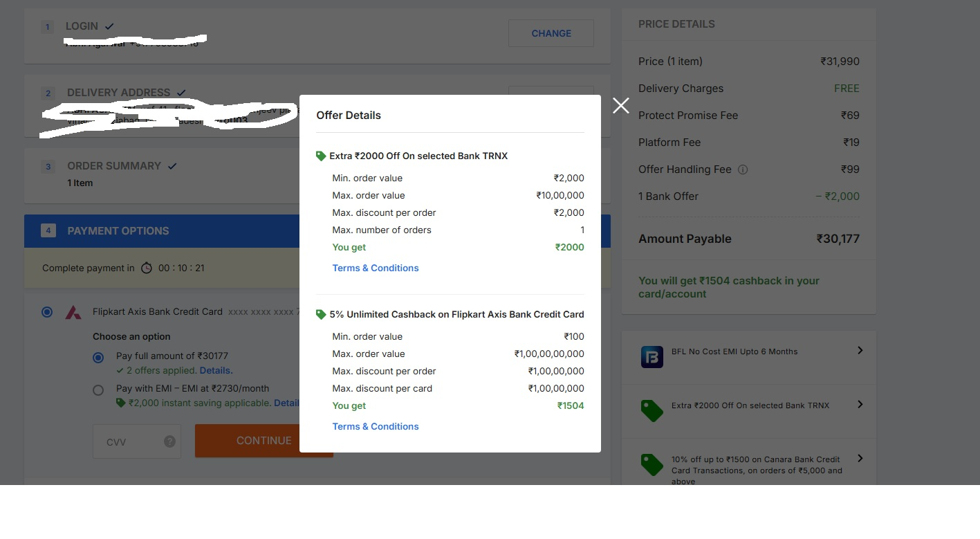This screenshot has width=980, height=539.
Task: Expand the Canara Bank Credit Card offer arrow
Action: point(860,458)
